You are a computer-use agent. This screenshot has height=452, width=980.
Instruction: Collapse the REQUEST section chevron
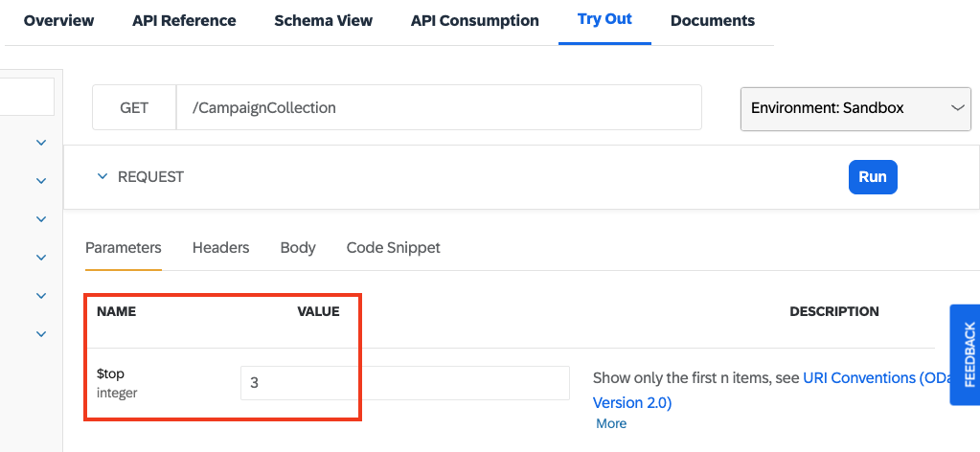click(103, 177)
